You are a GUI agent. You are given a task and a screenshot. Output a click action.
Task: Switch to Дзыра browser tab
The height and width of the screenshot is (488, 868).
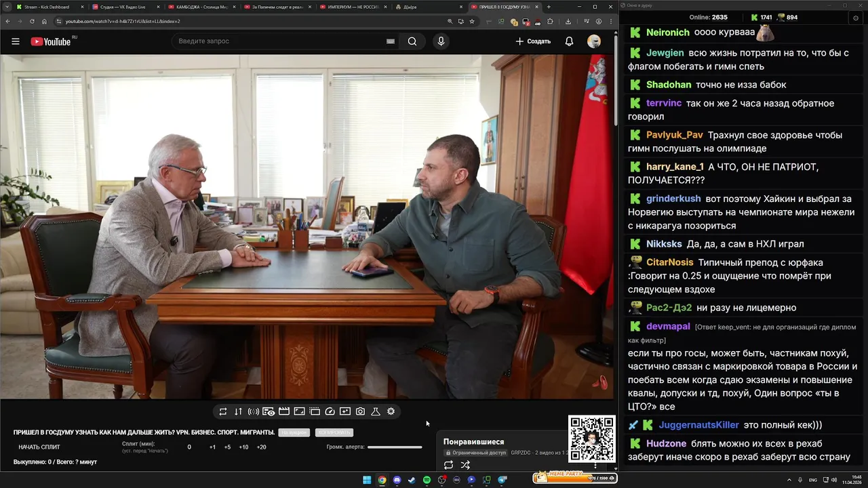[x=429, y=7]
